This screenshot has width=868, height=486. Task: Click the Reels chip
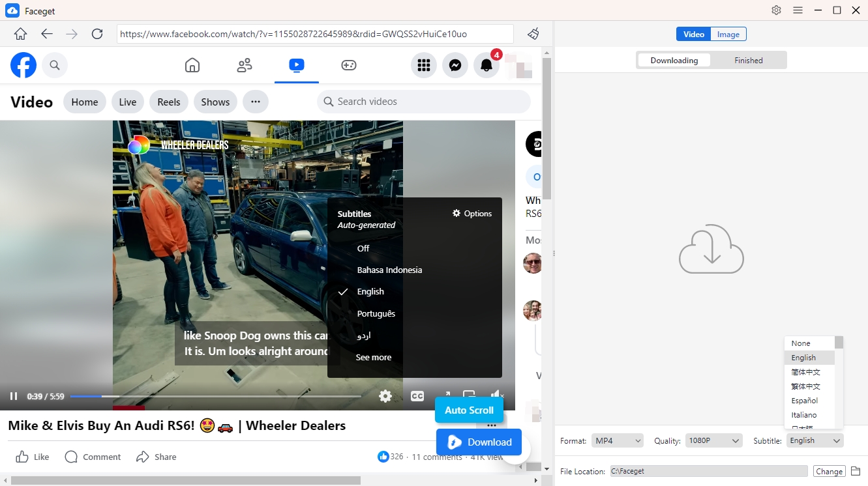(x=169, y=102)
